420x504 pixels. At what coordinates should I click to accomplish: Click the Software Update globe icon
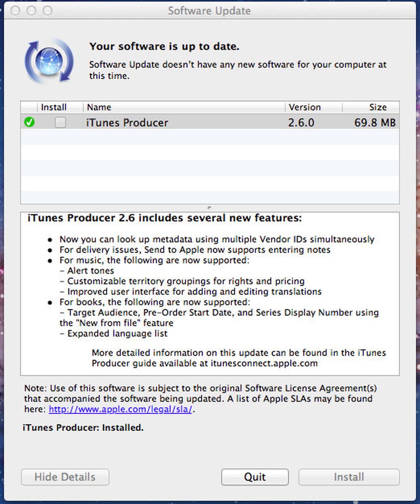(49, 61)
